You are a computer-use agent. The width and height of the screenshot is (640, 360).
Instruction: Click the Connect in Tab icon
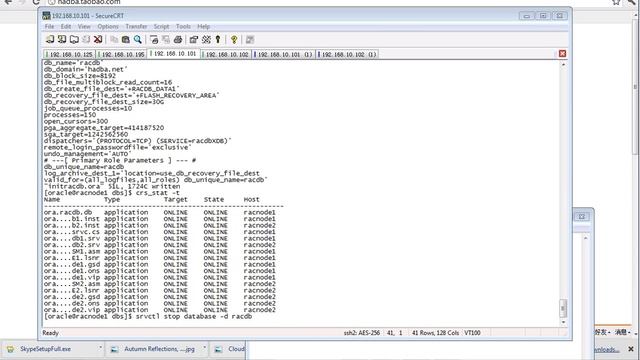click(x=74, y=39)
